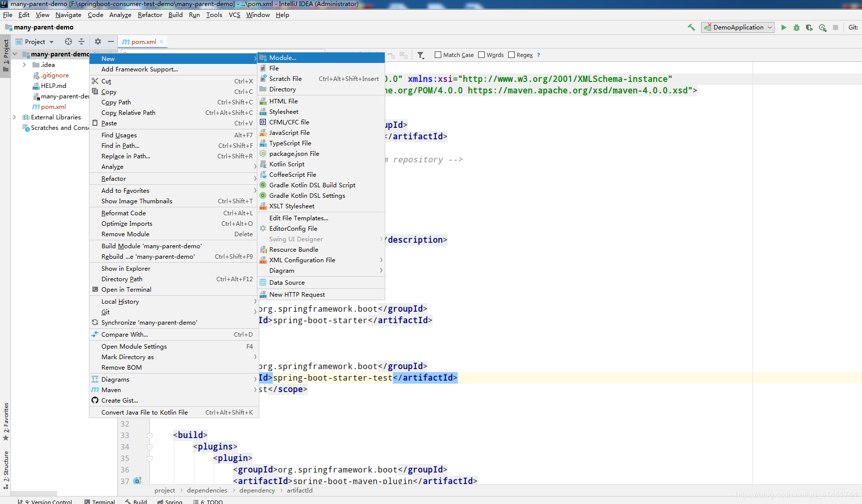Click the collapse all icon in Project panel
The width and height of the screenshot is (862, 504).
pyautogui.click(x=81, y=41)
